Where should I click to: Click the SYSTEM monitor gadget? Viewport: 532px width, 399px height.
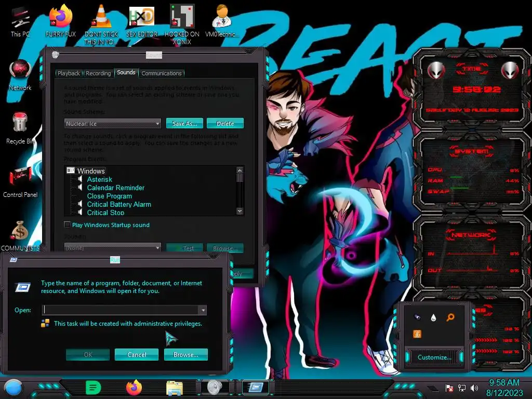point(472,172)
